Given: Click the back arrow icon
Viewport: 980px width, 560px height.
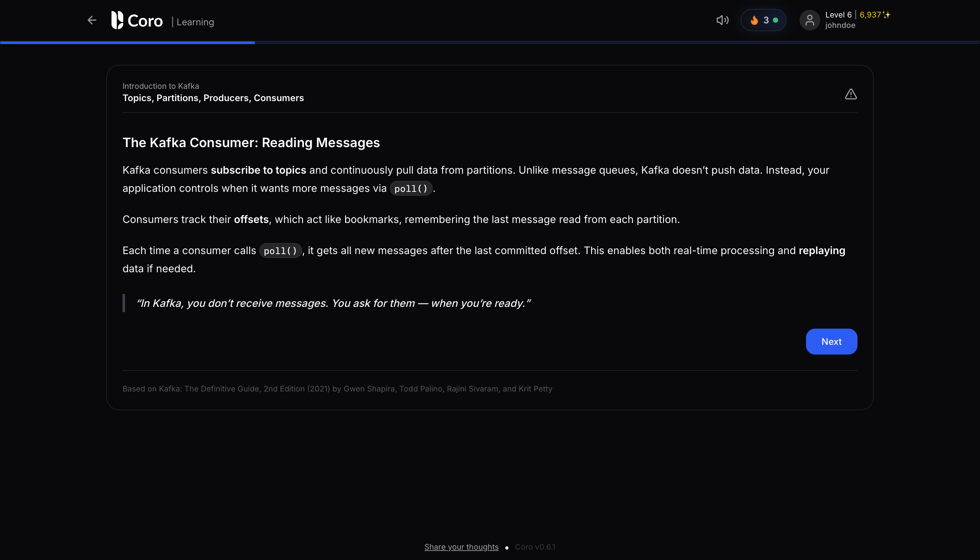Looking at the screenshot, I should 91,20.
